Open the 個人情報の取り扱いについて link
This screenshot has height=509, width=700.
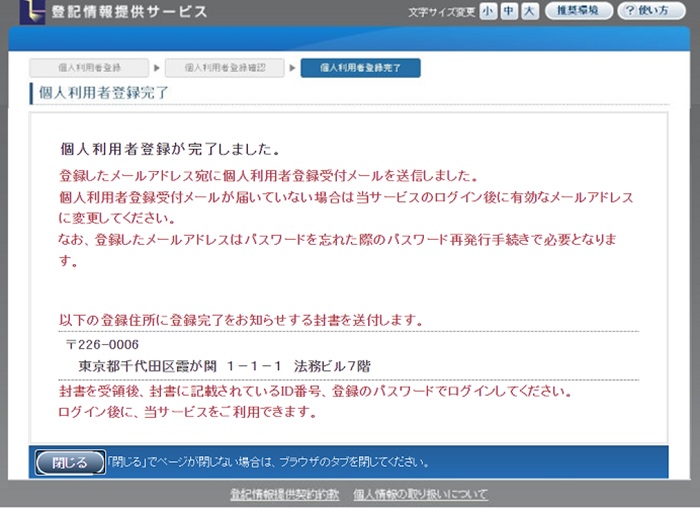[420, 495]
